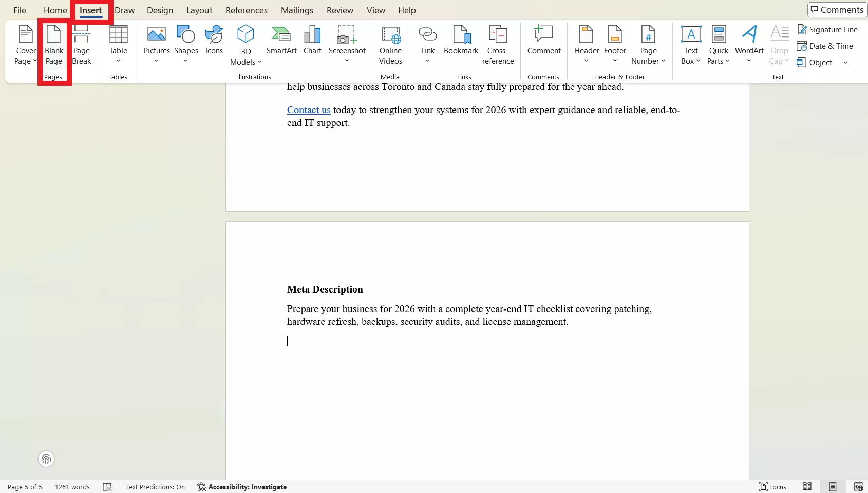This screenshot has height=493, width=868.
Task: Enter Focus mode
Action: pyautogui.click(x=772, y=487)
